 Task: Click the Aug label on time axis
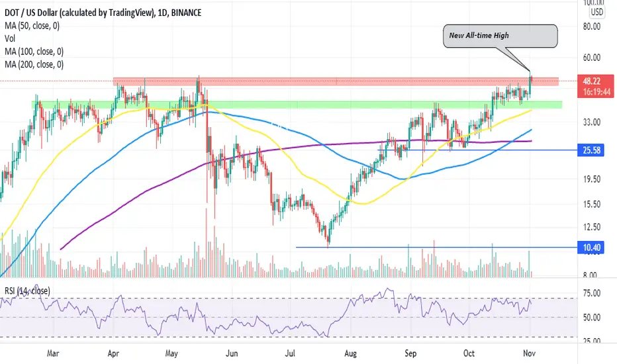pos(350,353)
